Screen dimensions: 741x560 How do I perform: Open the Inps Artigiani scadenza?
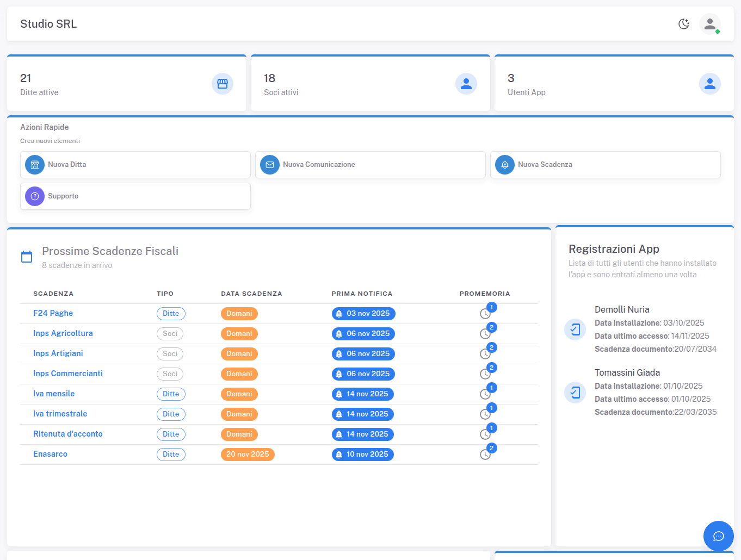pyautogui.click(x=58, y=353)
